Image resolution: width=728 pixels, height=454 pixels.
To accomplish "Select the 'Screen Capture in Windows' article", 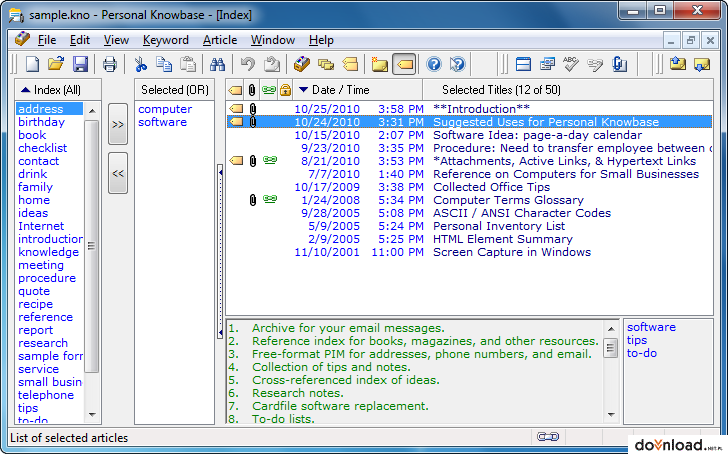I will [x=469, y=252].
